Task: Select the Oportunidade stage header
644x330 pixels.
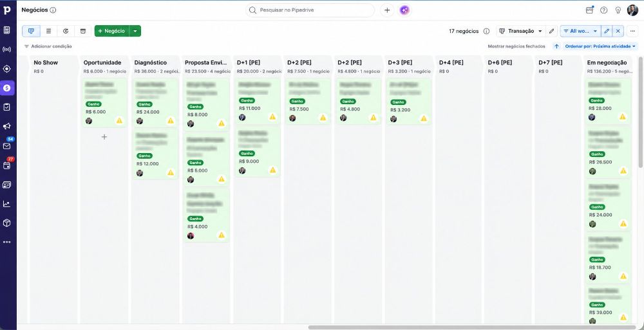Action: coord(102,62)
